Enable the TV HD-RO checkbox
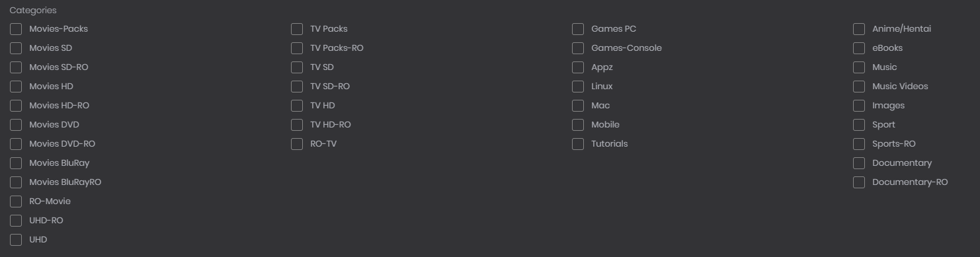 (297, 125)
